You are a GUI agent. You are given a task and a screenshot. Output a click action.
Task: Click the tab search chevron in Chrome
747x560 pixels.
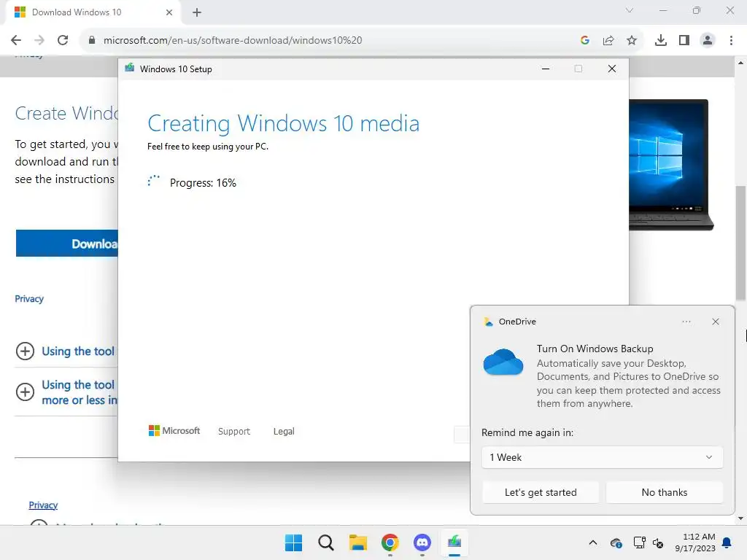point(630,10)
